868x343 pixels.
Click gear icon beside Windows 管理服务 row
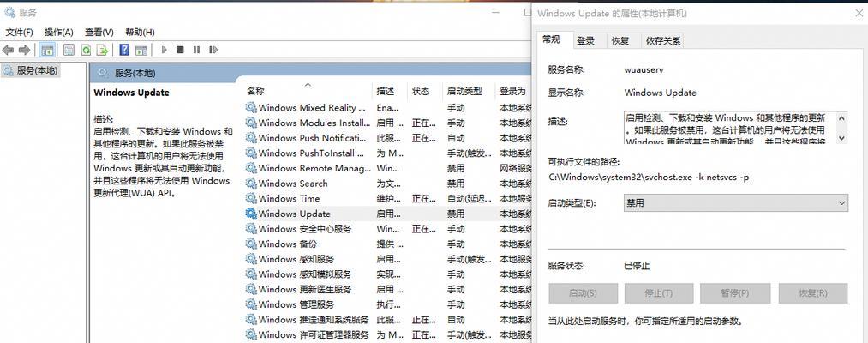point(251,304)
